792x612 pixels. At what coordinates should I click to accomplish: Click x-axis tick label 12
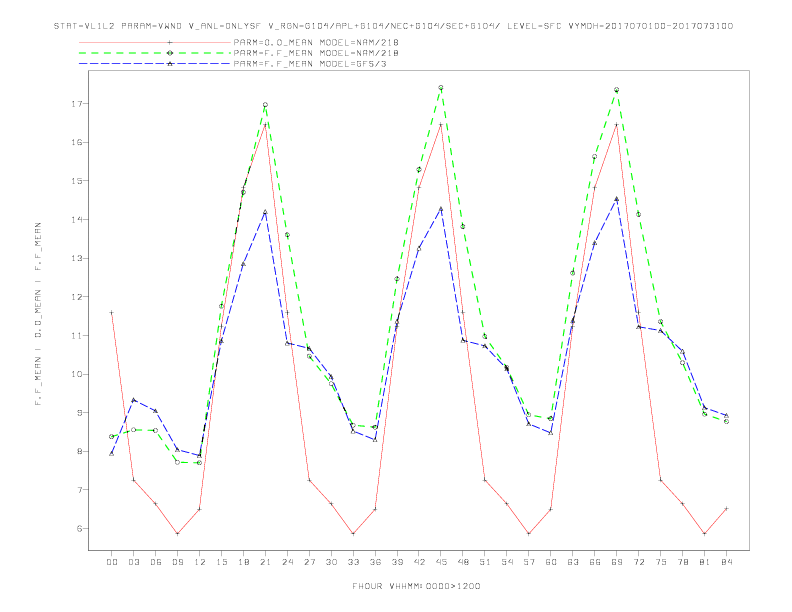point(200,562)
